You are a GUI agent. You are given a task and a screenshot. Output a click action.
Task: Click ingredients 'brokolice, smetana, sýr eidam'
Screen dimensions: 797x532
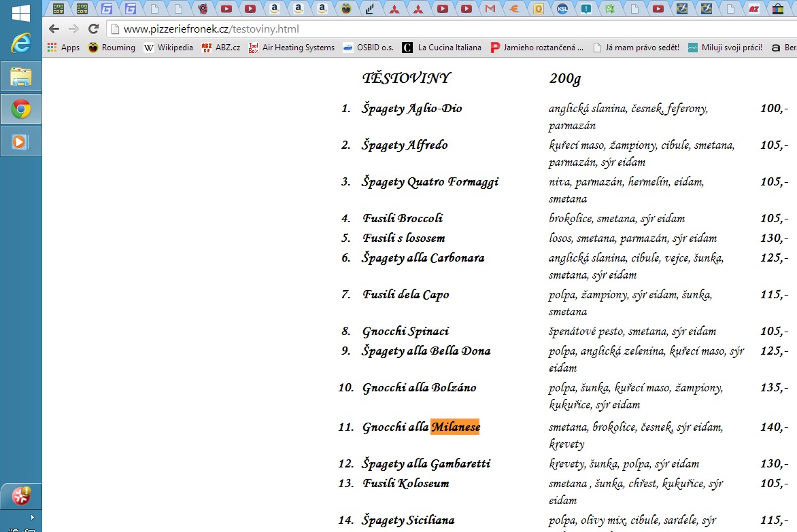pyautogui.click(x=617, y=218)
